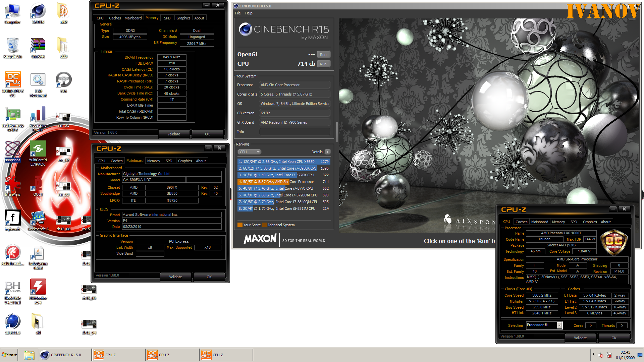
Task: Open the Recycle Bin icon
Action: pos(12,48)
